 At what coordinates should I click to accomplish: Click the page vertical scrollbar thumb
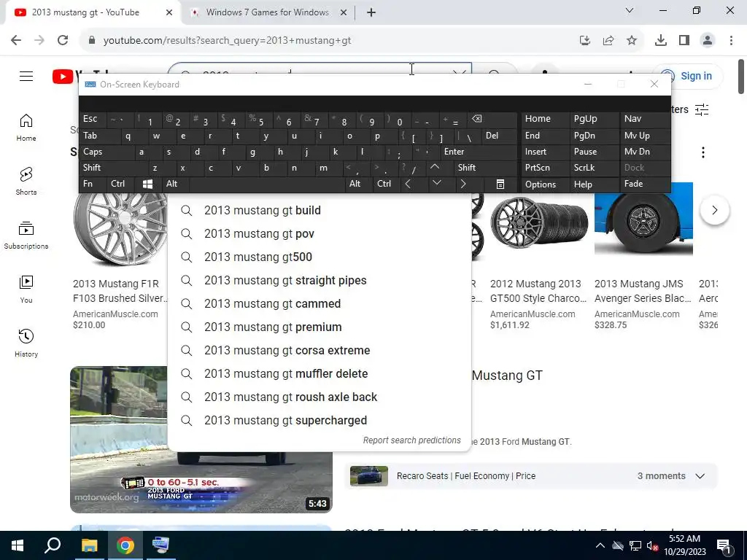pyautogui.click(x=741, y=76)
